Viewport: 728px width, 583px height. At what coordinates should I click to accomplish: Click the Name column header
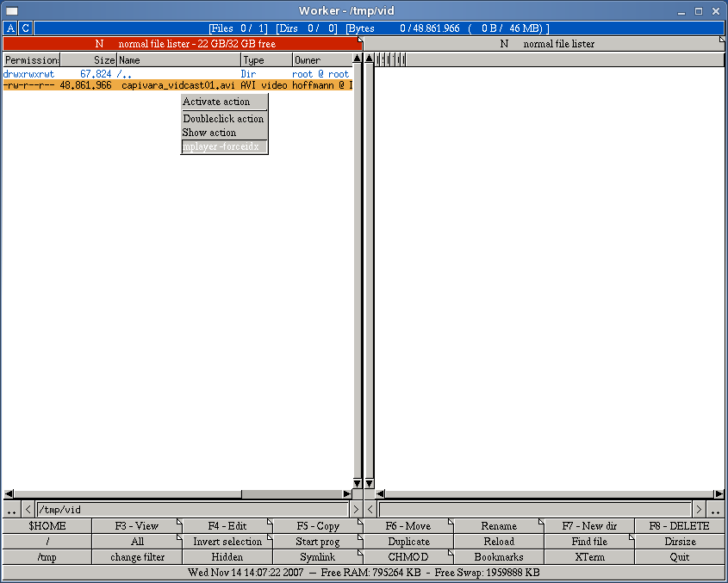pos(178,60)
